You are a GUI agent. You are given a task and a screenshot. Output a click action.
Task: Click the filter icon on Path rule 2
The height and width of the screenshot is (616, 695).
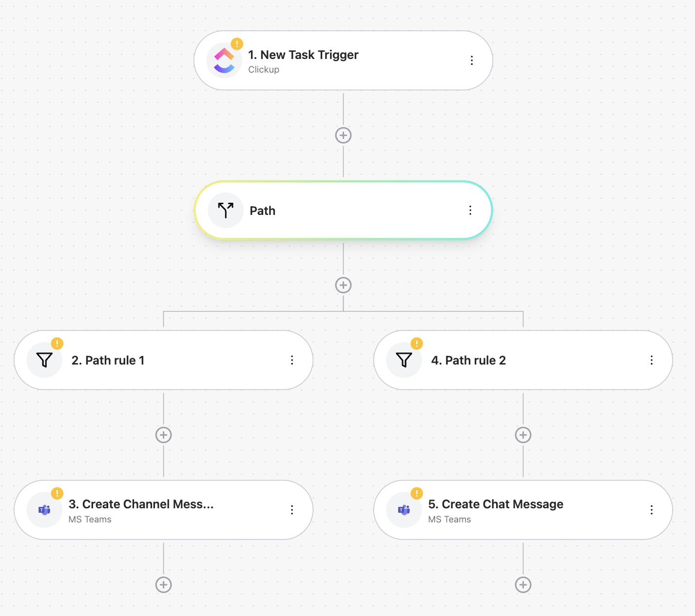coord(403,360)
